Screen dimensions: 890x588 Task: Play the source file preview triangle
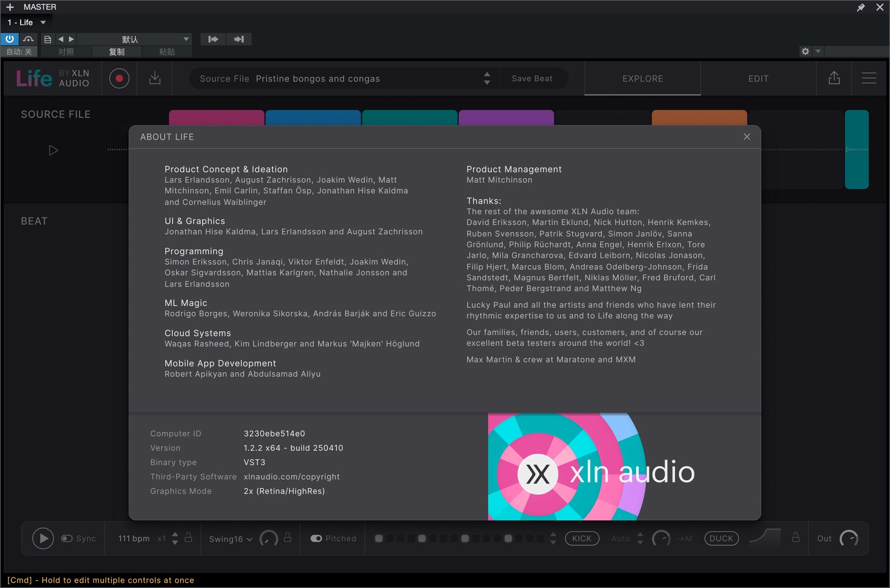click(x=53, y=150)
